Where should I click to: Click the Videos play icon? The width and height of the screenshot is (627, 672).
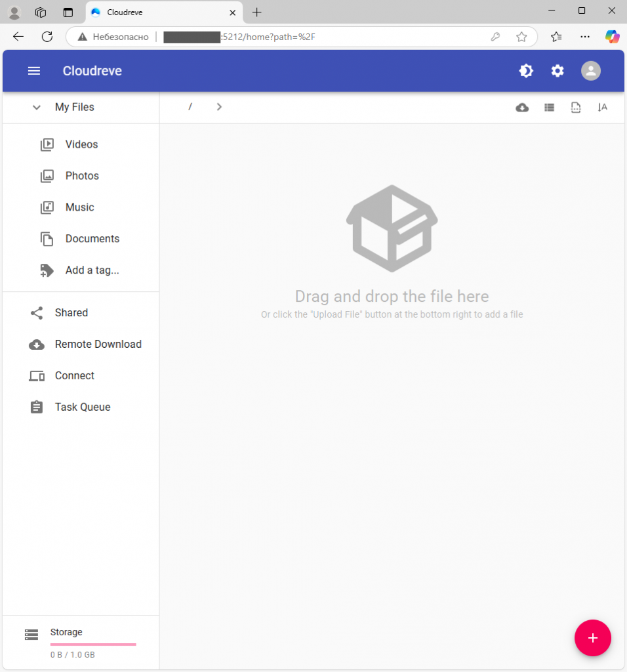tap(47, 144)
